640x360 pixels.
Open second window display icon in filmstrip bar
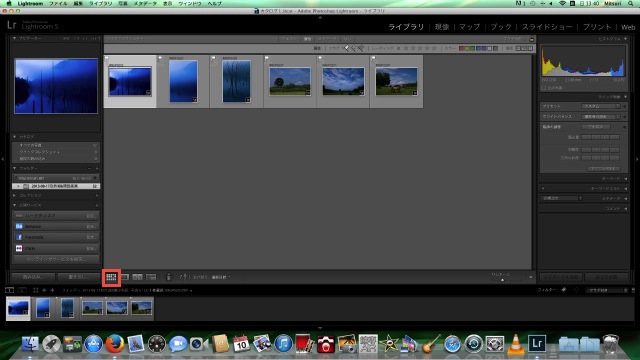22,290
